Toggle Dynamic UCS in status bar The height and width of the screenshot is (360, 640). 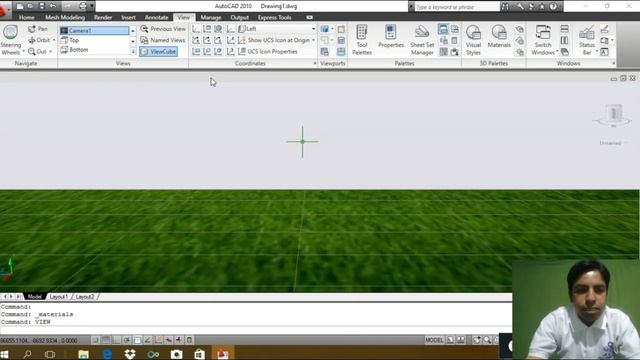[158, 340]
